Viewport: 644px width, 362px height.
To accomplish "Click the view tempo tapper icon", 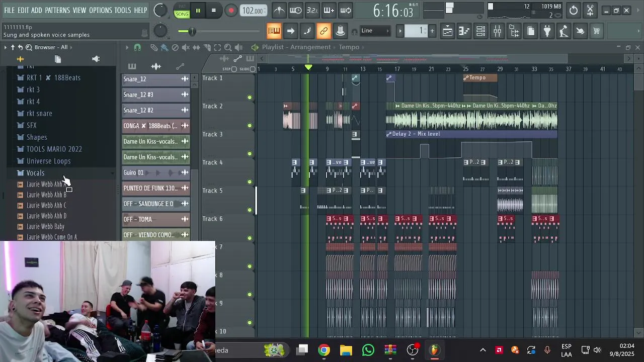I will [x=563, y=31].
